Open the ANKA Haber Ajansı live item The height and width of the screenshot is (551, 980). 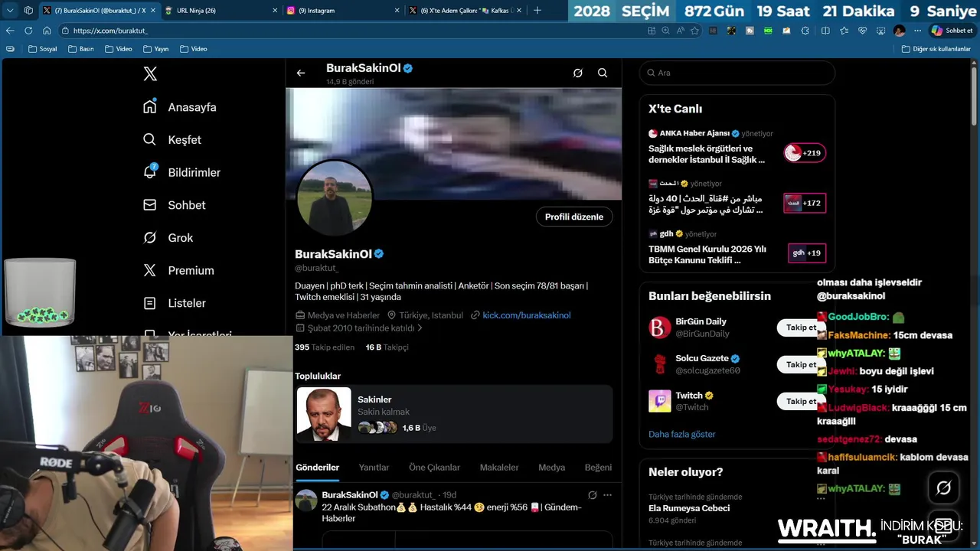[737, 147]
